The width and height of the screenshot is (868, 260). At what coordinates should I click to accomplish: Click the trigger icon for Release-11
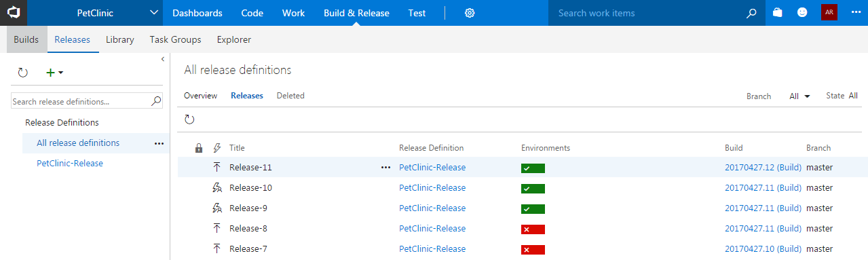click(217, 167)
